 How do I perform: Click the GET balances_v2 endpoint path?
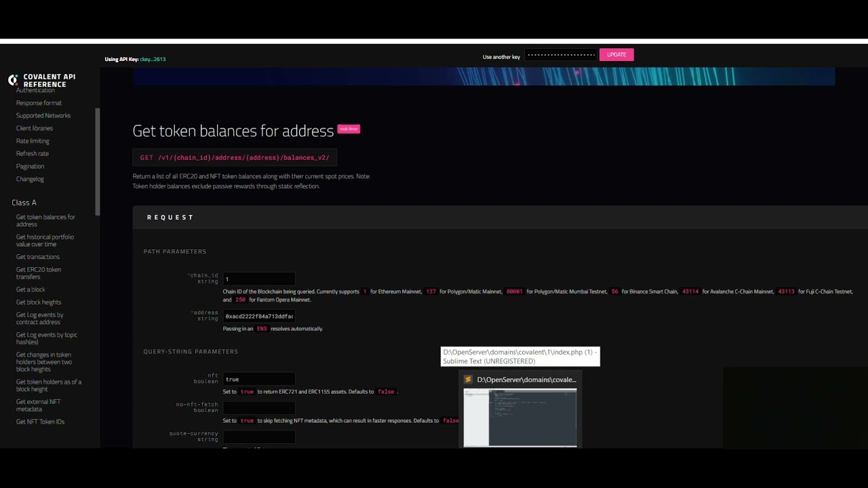point(235,157)
